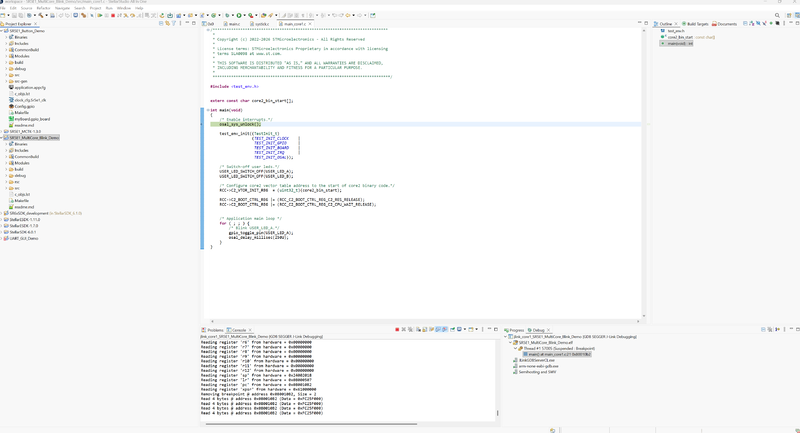This screenshot has width=800, height=433.
Task: Close the main_core1.c editor tab
Action: (310, 24)
